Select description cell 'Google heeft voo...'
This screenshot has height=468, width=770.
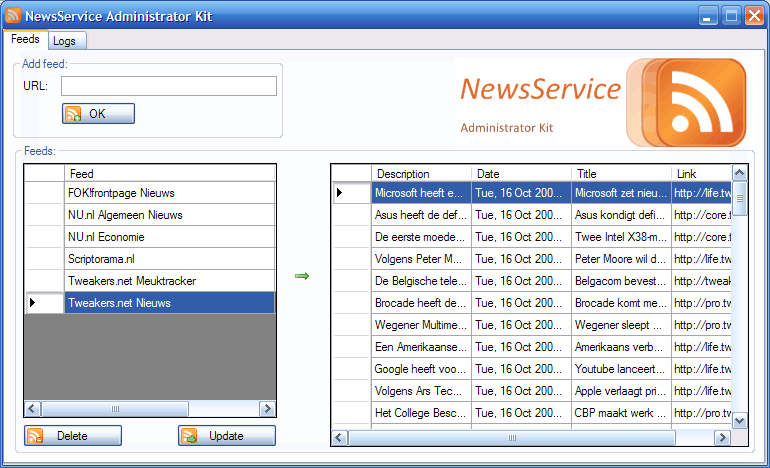pyautogui.click(x=421, y=369)
